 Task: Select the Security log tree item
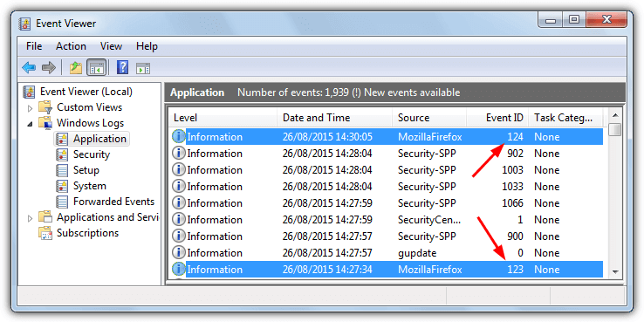point(91,154)
